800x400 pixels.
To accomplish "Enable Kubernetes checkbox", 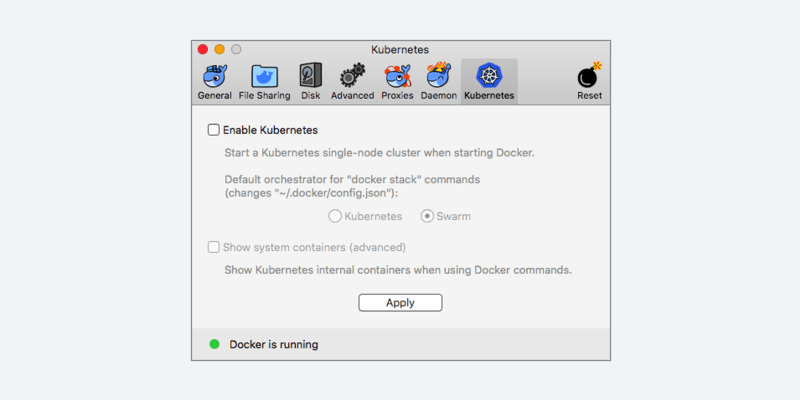I will coord(213,130).
